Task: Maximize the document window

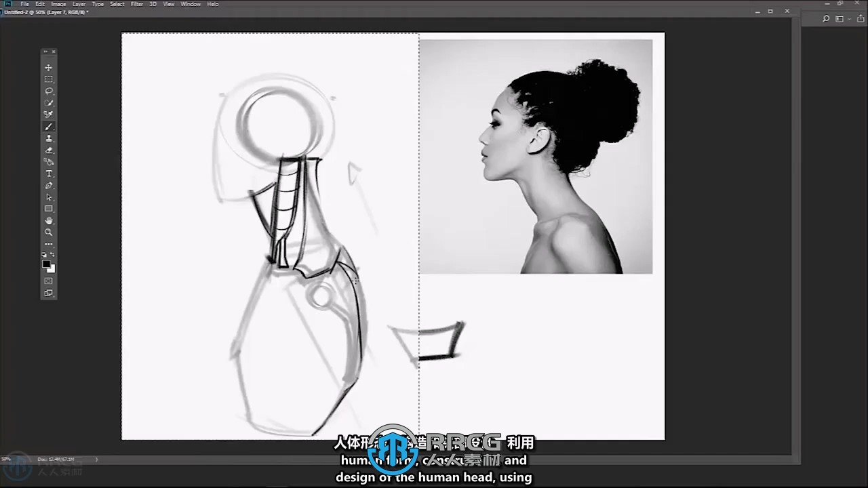Action: tap(770, 12)
